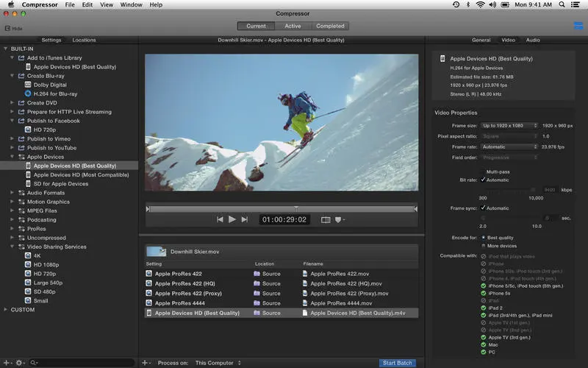Click the Start Batch button
Image resolution: width=588 pixels, height=368 pixels.
click(x=398, y=363)
